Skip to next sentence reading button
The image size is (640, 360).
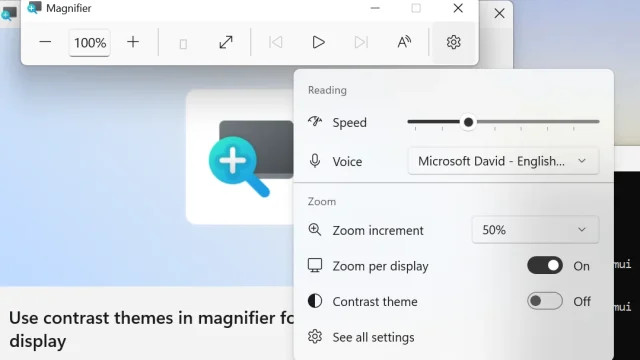coord(361,42)
